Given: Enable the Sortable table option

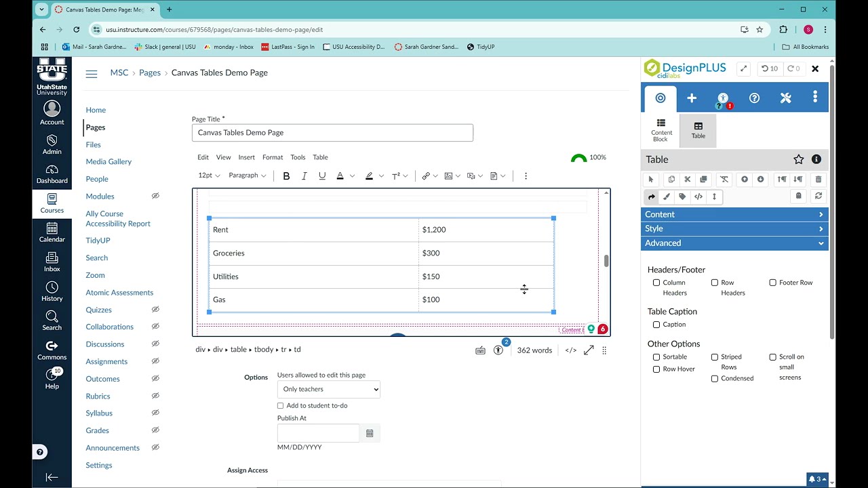Looking at the screenshot, I should click(656, 357).
